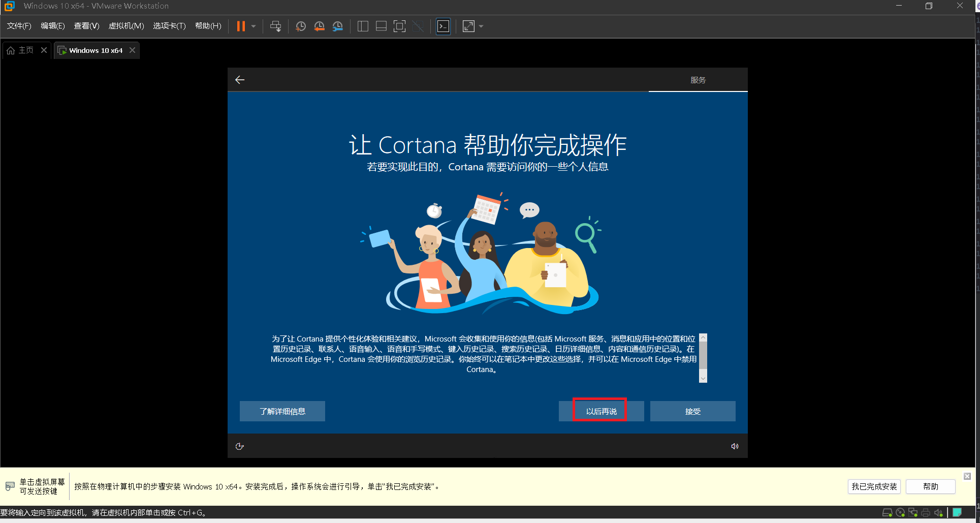
Task: Dismiss the yellow install hint bar
Action: (967, 476)
